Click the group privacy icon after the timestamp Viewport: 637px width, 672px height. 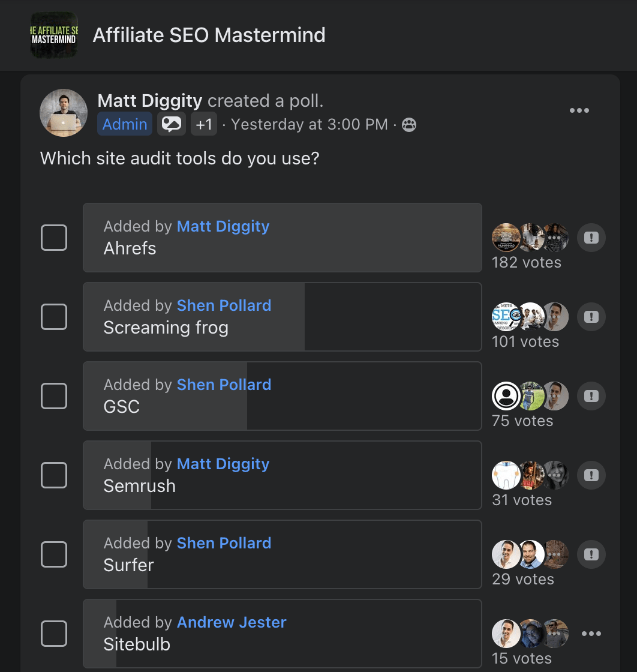click(x=408, y=125)
